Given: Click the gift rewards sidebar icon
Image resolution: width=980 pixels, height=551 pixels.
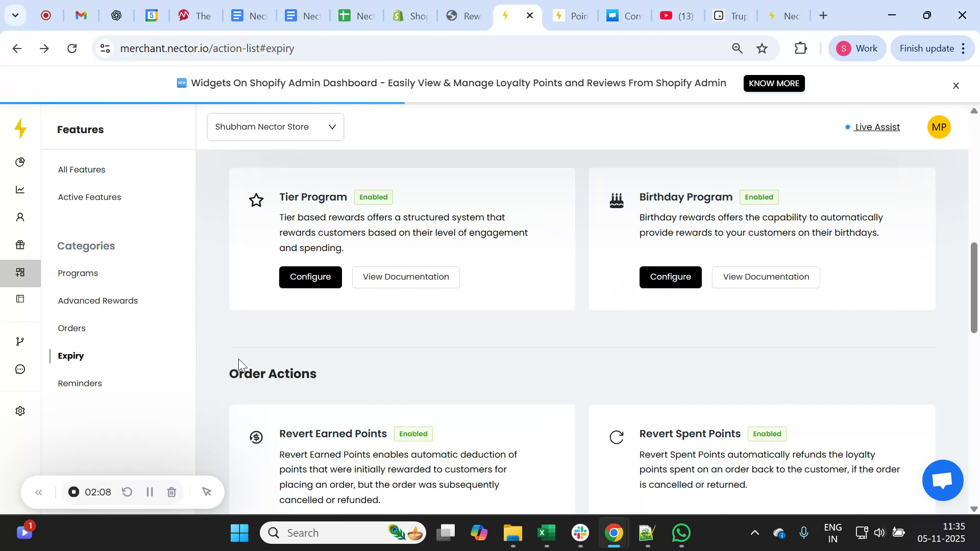Looking at the screenshot, I should tap(20, 245).
